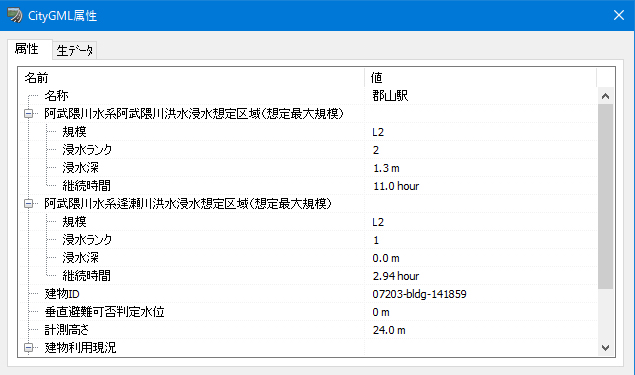Viewport: 635px width, 375px height.
Task: Click the 名前 column header
Action: (x=191, y=77)
